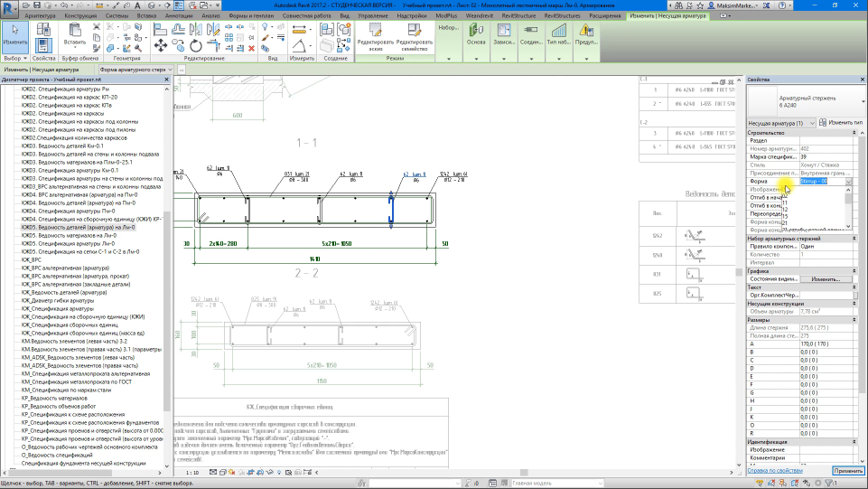Screen dimensions: 868x489
Task: Open the ModPlus ribbon tab
Action: pyautogui.click(x=446, y=16)
